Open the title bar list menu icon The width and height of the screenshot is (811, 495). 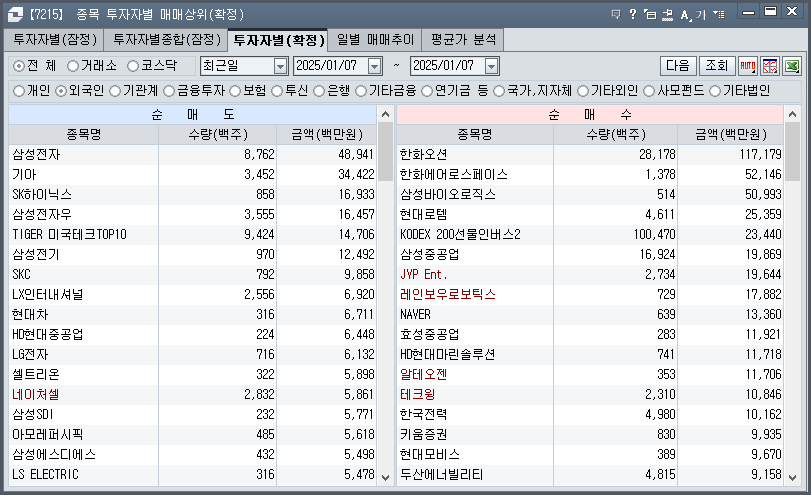click(x=718, y=14)
